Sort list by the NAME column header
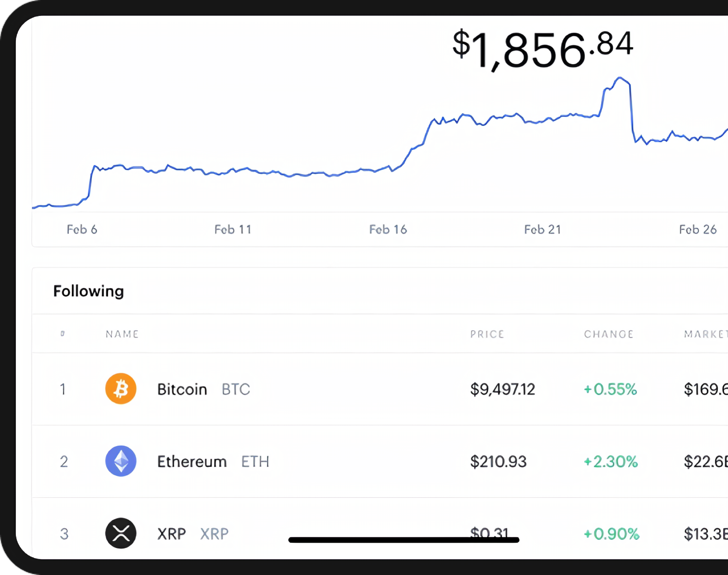The height and width of the screenshot is (575, 728). click(x=122, y=334)
